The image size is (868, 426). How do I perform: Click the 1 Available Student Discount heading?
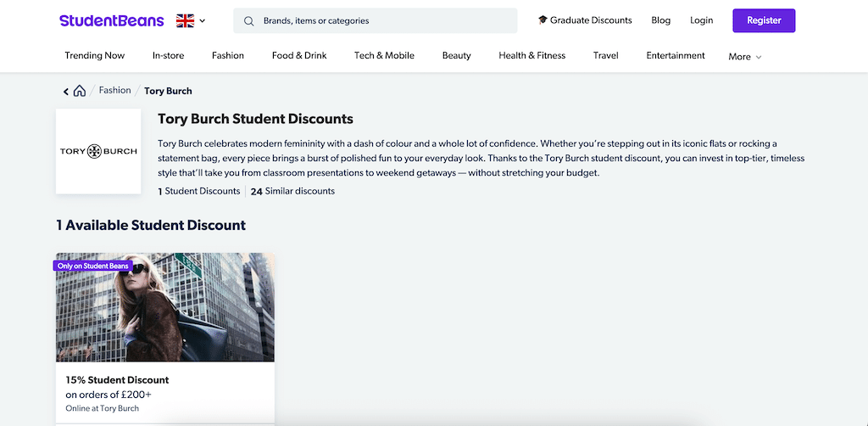tap(151, 225)
